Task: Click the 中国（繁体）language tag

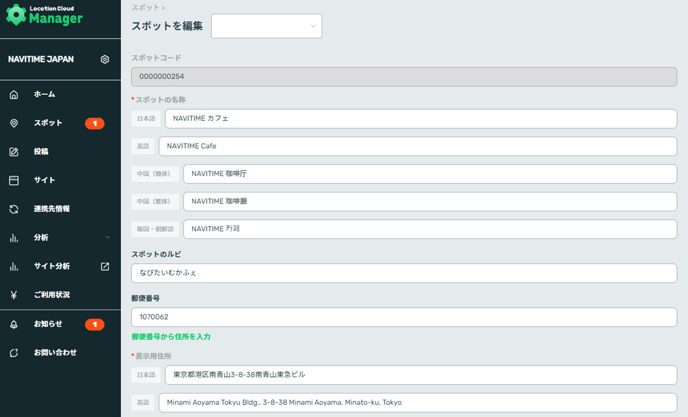Action: [x=155, y=201]
